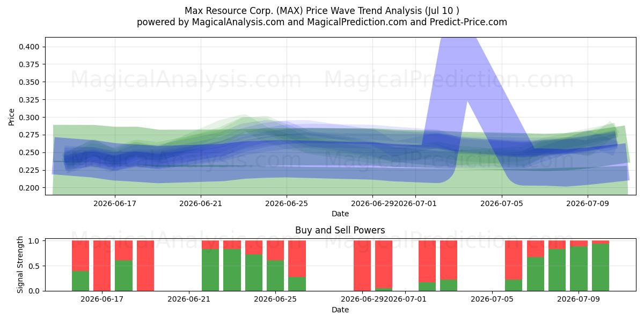Click the red bar above the 2026-06-29 tick
The image size is (644, 322).
click(362, 266)
